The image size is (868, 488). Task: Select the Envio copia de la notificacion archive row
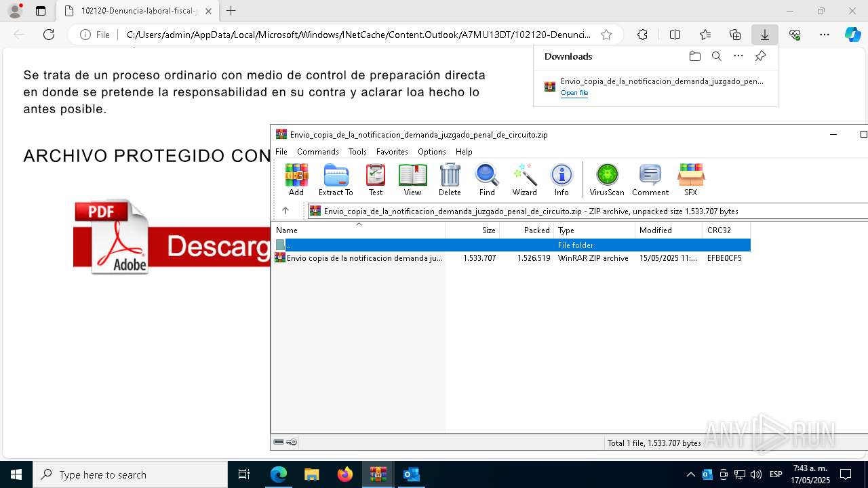[x=511, y=258]
